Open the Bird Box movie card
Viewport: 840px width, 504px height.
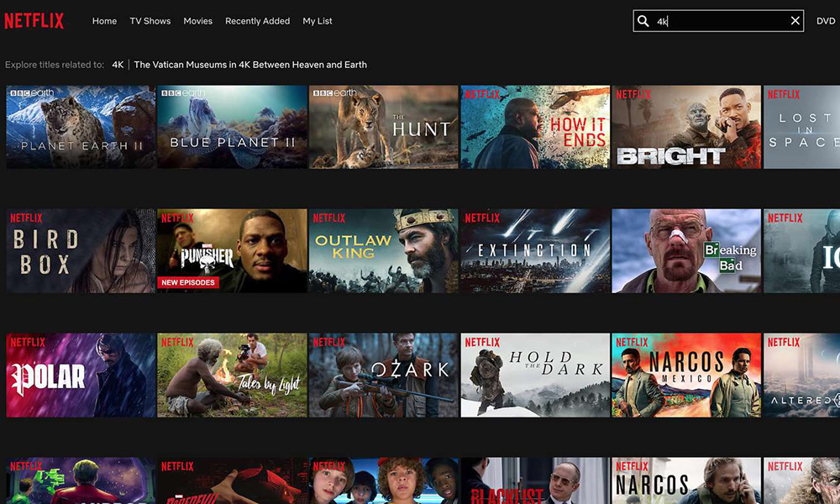tap(81, 250)
